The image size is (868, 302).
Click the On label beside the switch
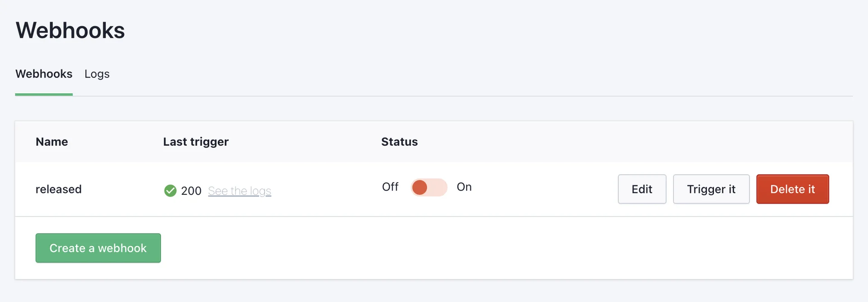click(x=464, y=187)
